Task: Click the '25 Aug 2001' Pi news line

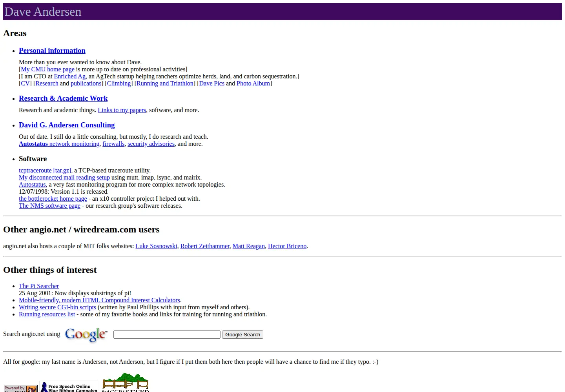Action: [x=75, y=293]
